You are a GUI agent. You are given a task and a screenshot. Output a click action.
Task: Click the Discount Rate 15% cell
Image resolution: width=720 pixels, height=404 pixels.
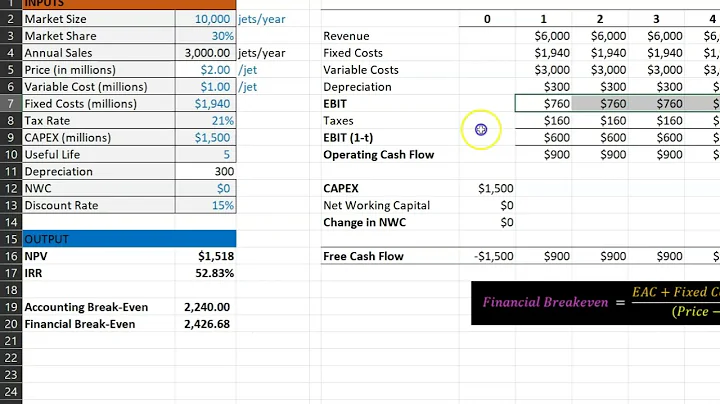tap(206, 206)
